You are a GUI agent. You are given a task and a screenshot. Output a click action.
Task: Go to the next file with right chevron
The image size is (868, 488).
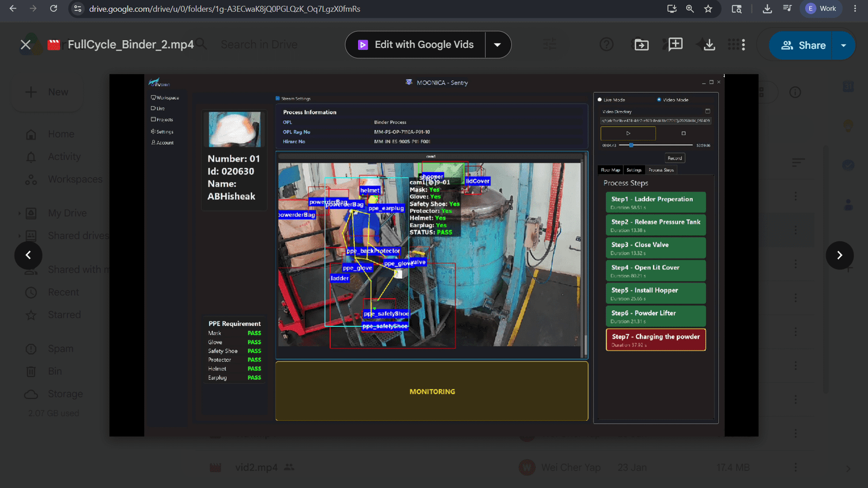click(x=839, y=255)
